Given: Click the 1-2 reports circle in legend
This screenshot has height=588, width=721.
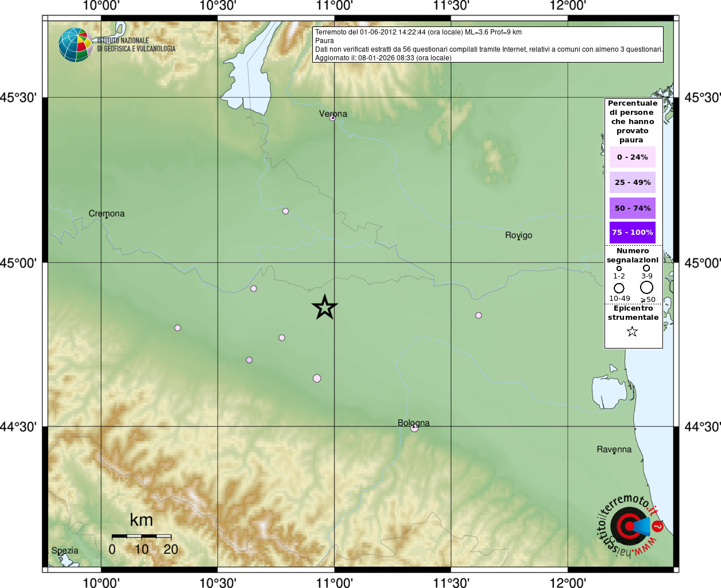Looking at the screenshot, I should click(619, 268).
